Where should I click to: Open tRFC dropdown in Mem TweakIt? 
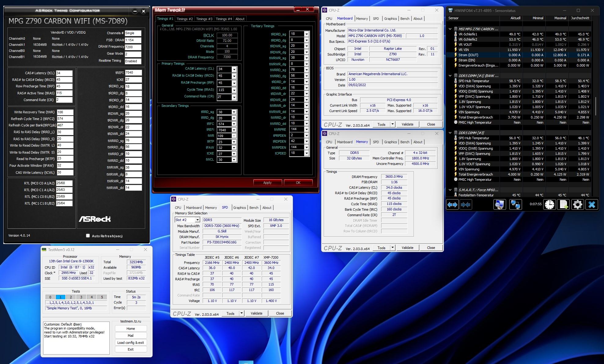(x=234, y=124)
